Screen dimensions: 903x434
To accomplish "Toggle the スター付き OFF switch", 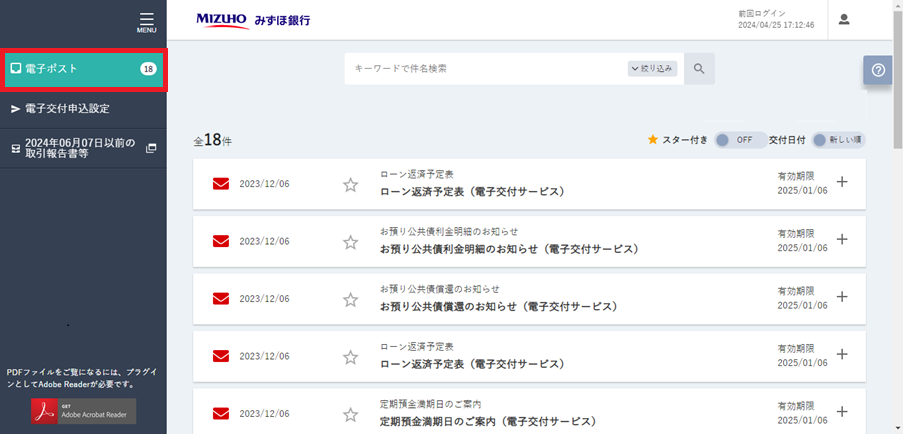I will pos(739,140).
